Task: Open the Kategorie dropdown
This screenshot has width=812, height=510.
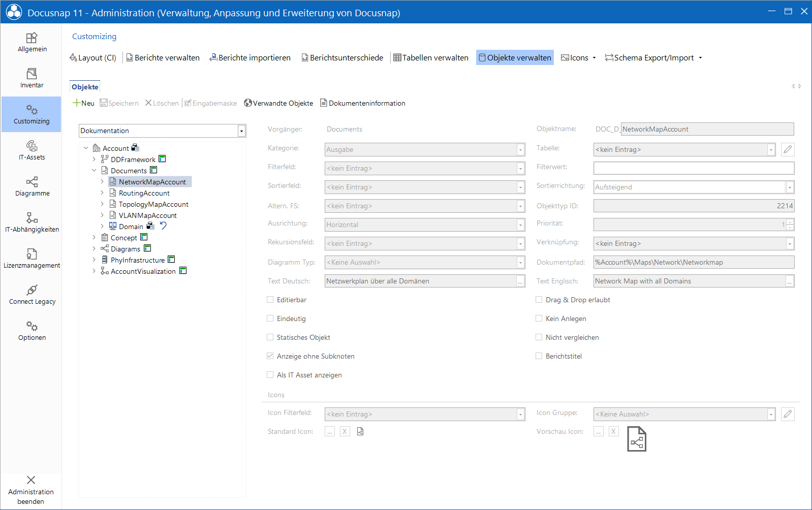Action: (521, 150)
